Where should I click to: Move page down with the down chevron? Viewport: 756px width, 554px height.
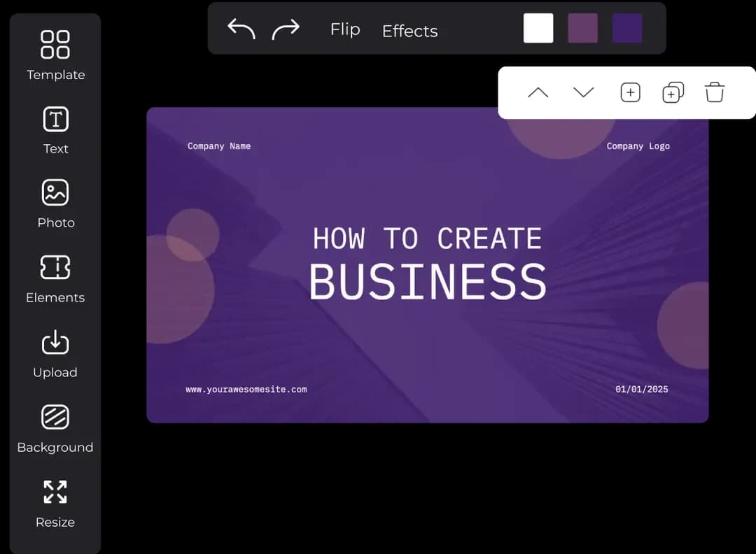583,92
